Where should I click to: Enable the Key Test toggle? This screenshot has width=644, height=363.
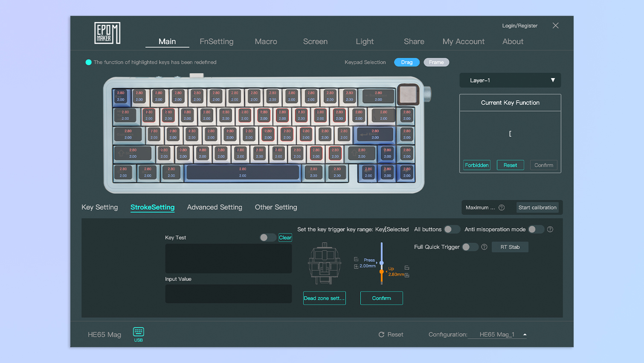(267, 237)
